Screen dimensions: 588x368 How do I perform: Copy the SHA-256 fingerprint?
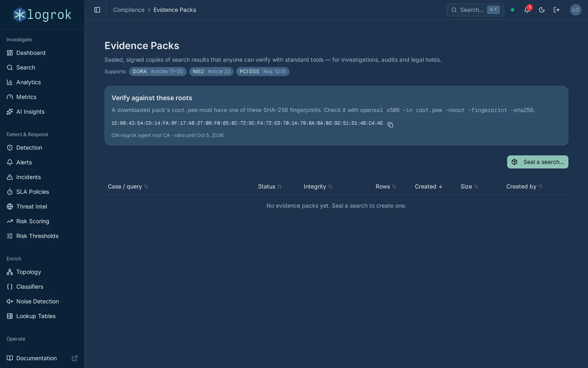click(x=390, y=125)
